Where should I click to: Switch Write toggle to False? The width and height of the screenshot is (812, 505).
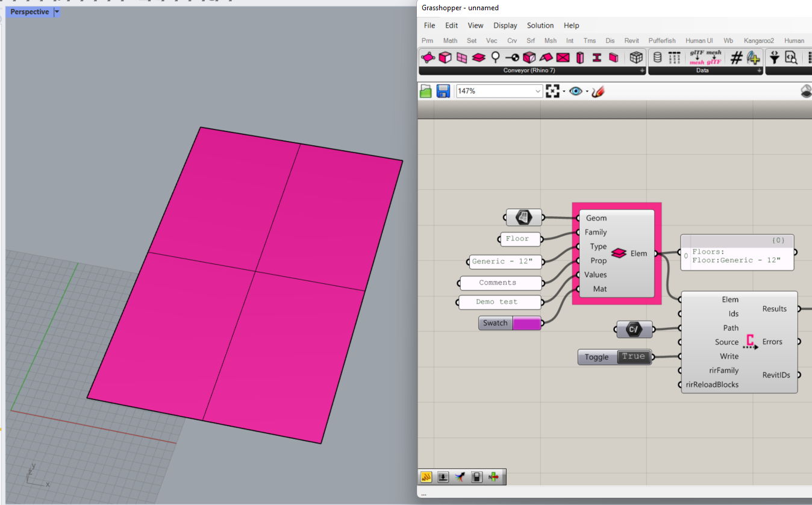coord(633,357)
